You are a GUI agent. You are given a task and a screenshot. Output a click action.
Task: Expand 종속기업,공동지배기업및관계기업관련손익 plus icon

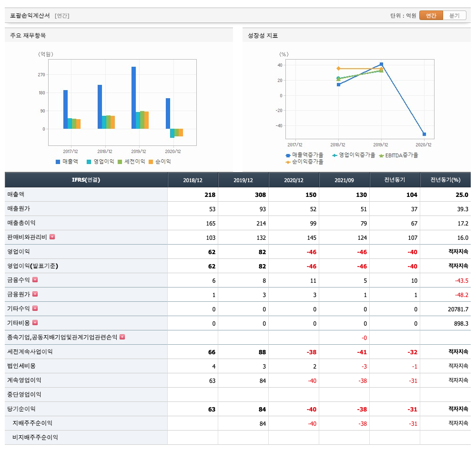click(x=122, y=337)
